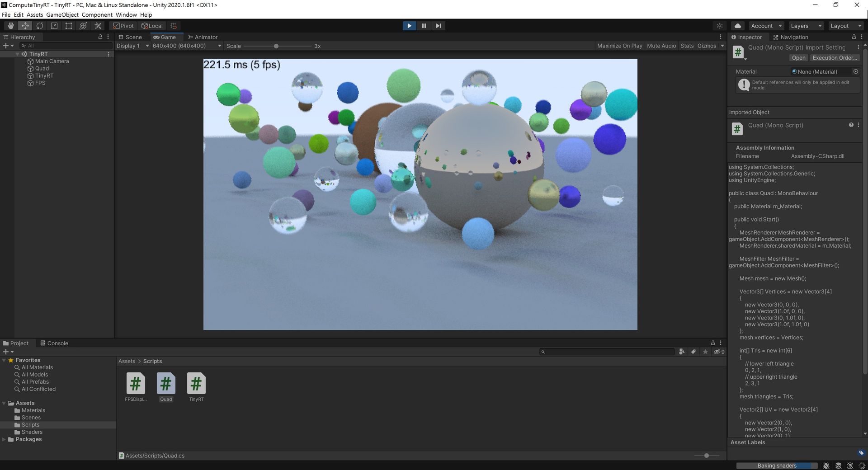Screen dimensions: 868x470
Task: Toggle grid snapping icon
Action: (x=174, y=26)
